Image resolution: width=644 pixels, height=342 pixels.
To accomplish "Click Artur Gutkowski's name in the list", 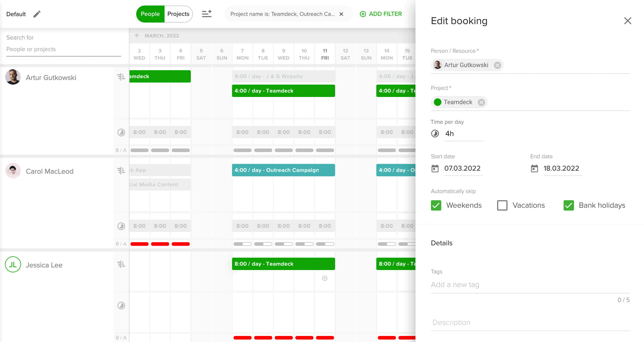I will click(x=51, y=78).
